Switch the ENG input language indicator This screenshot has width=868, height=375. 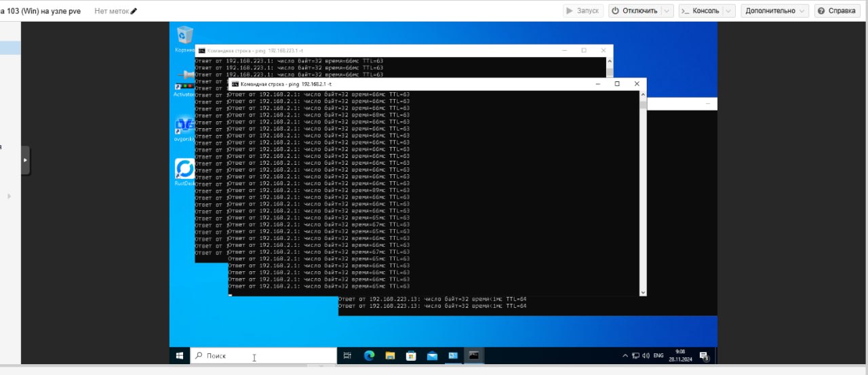tap(658, 355)
